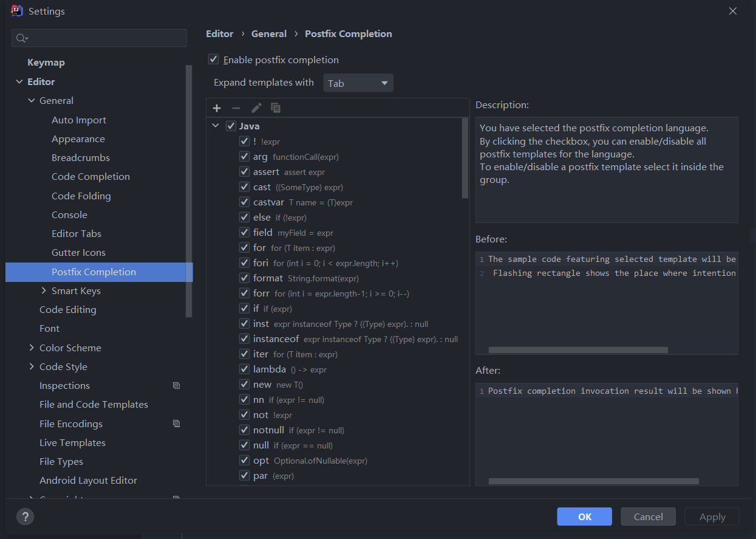Select the 'par (expr)' template row
The width and height of the screenshot is (756, 539).
coord(338,476)
